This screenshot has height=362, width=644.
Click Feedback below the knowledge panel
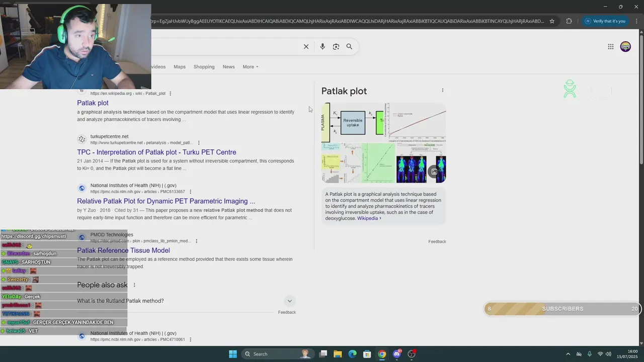[x=437, y=242]
